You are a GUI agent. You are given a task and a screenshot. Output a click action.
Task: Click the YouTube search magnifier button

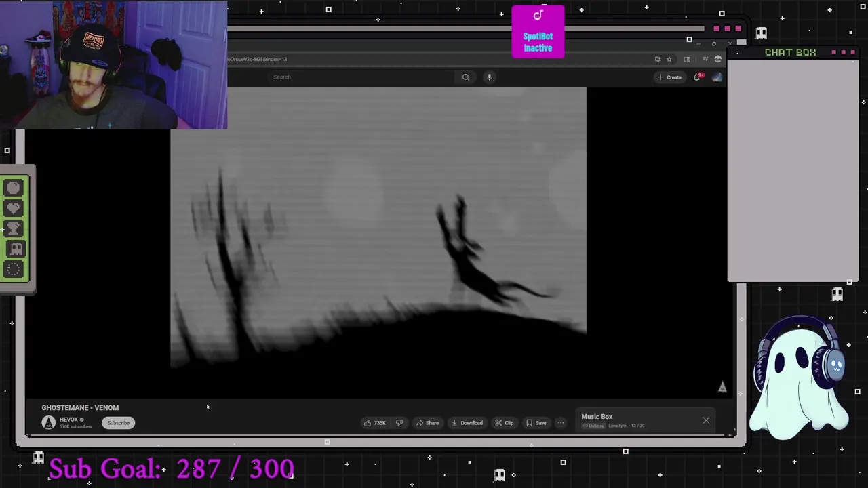(465, 77)
